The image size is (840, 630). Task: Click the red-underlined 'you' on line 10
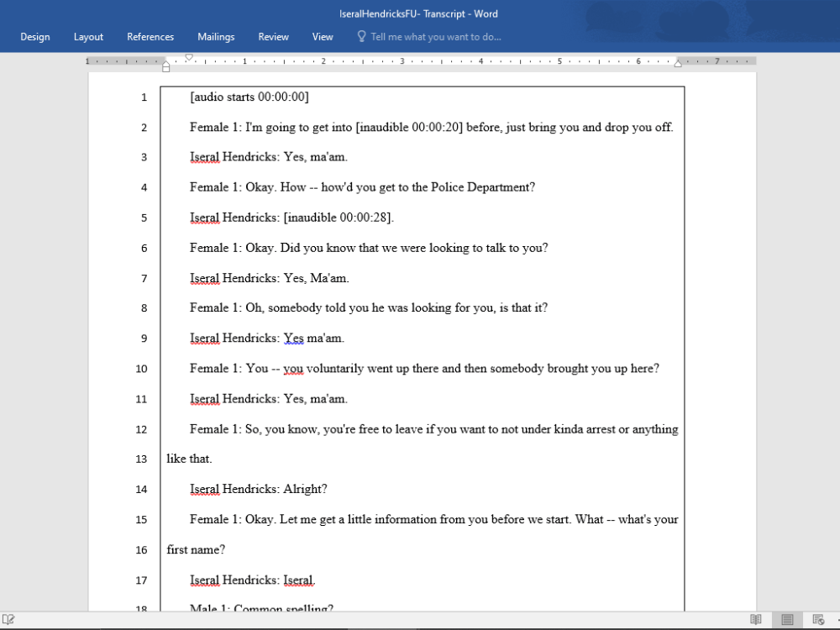pyautogui.click(x=293, y=369)
